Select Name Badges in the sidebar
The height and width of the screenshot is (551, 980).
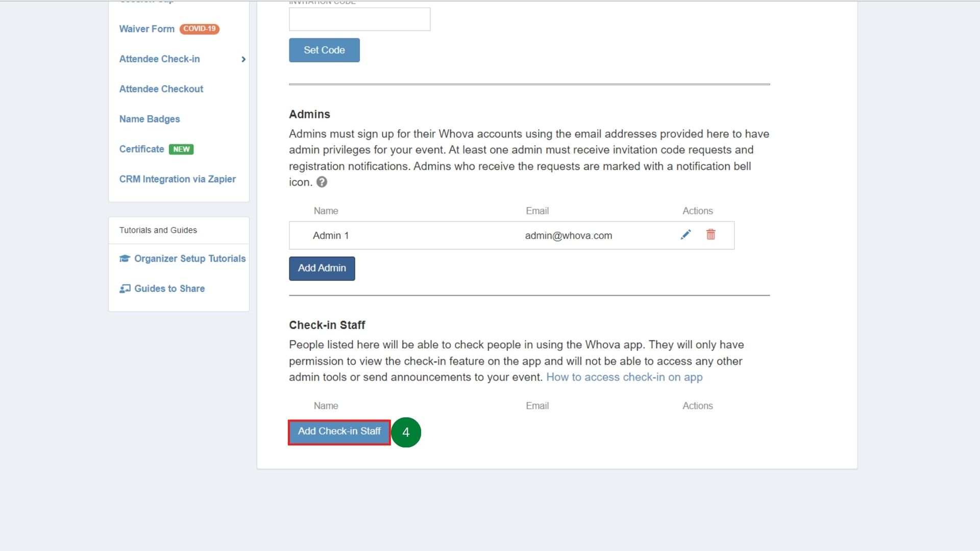click(x=150, y=119)
